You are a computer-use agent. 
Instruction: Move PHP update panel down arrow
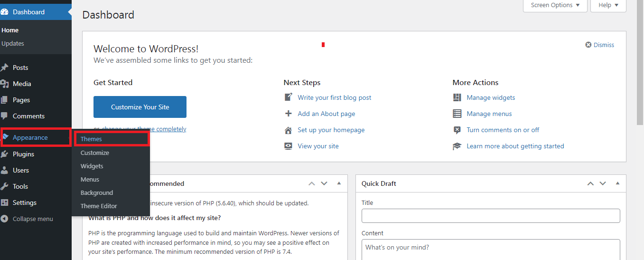(x=324, y=183)
